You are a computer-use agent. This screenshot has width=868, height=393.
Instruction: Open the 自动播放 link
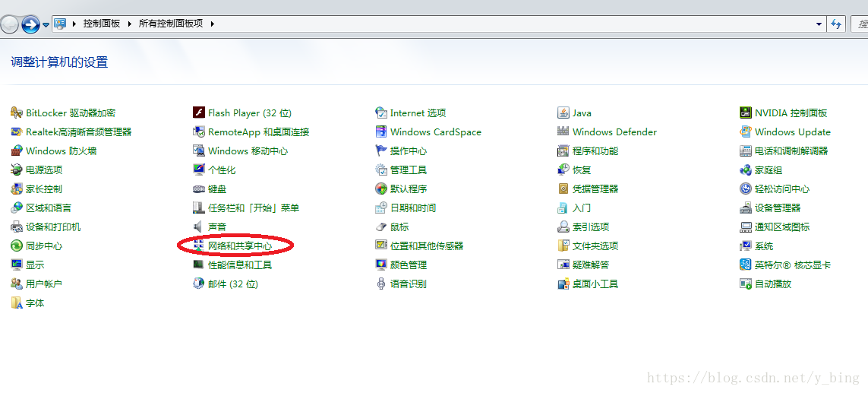[773, 284]
